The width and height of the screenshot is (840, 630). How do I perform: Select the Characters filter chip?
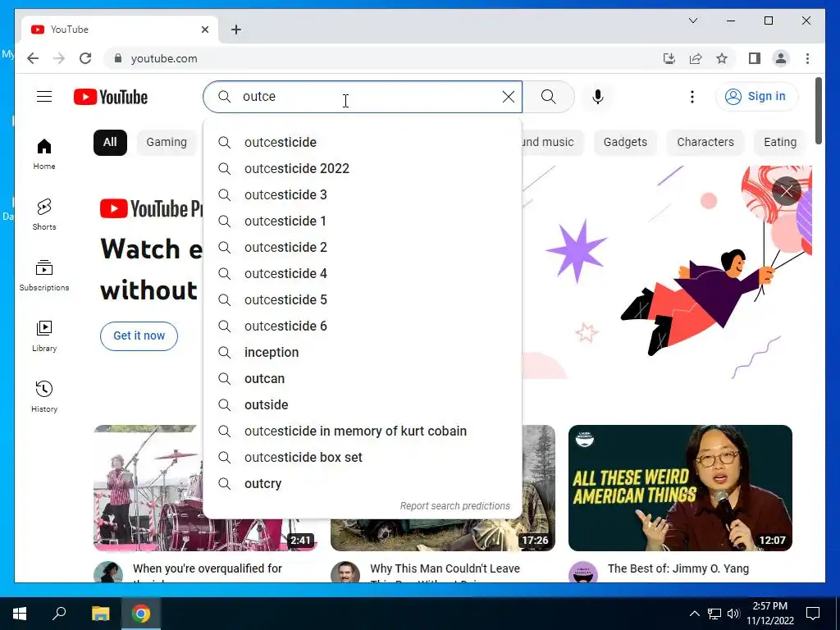(705, 142)
